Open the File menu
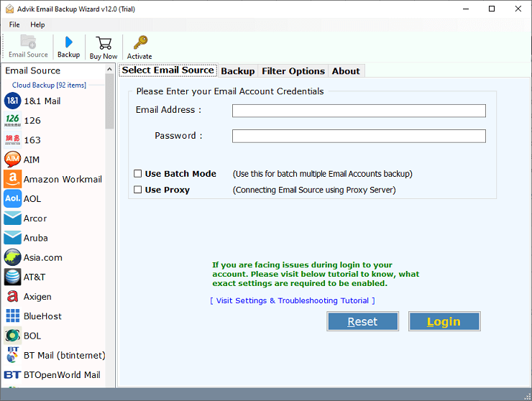532x401 pixels. [x=14, y=24]
